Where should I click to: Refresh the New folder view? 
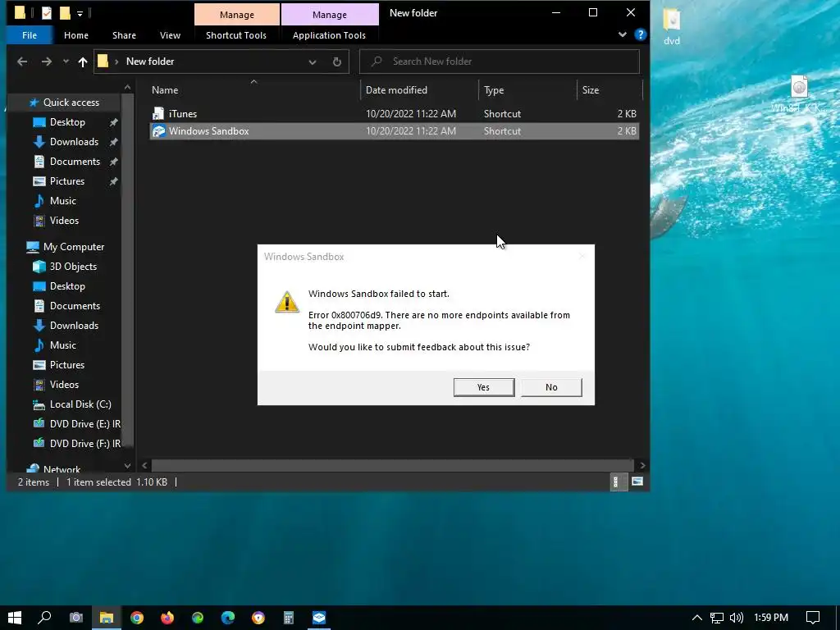[x=337, y=62]
